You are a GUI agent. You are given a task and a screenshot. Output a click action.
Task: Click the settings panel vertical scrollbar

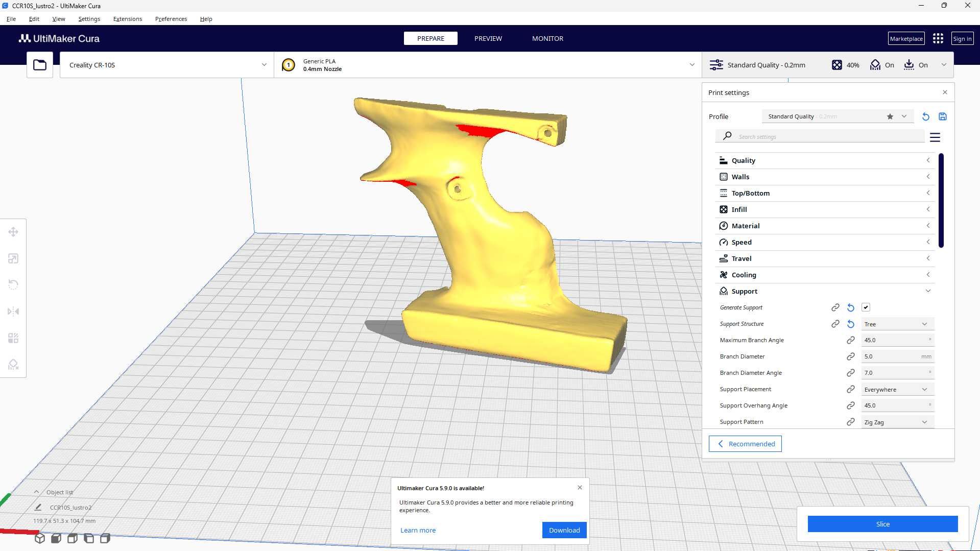pos(941,200)
